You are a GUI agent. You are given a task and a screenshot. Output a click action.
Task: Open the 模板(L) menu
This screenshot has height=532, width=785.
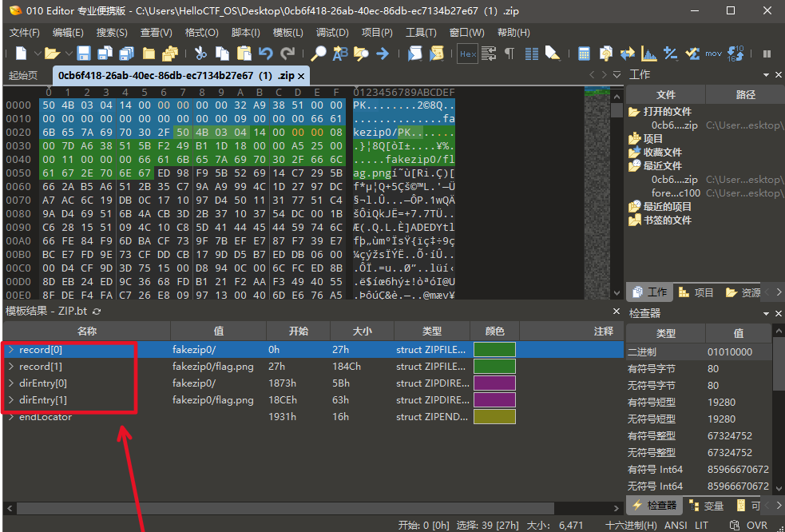tap(287, 33)
